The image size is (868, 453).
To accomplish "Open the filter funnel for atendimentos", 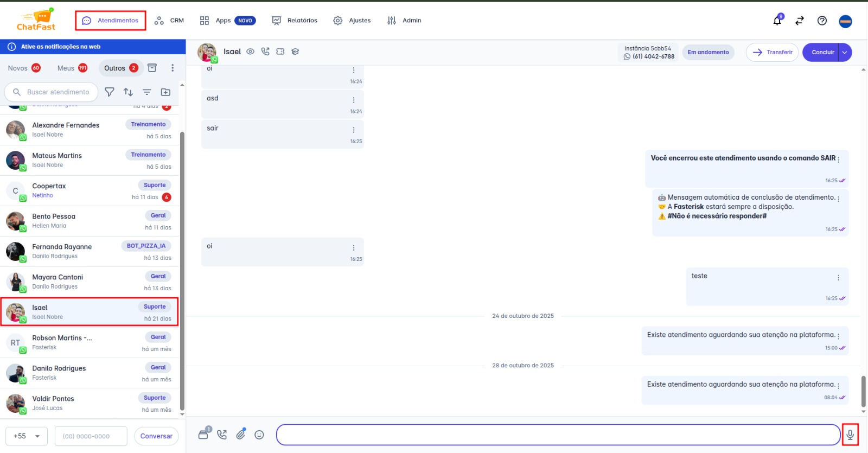I will point(110,92).
